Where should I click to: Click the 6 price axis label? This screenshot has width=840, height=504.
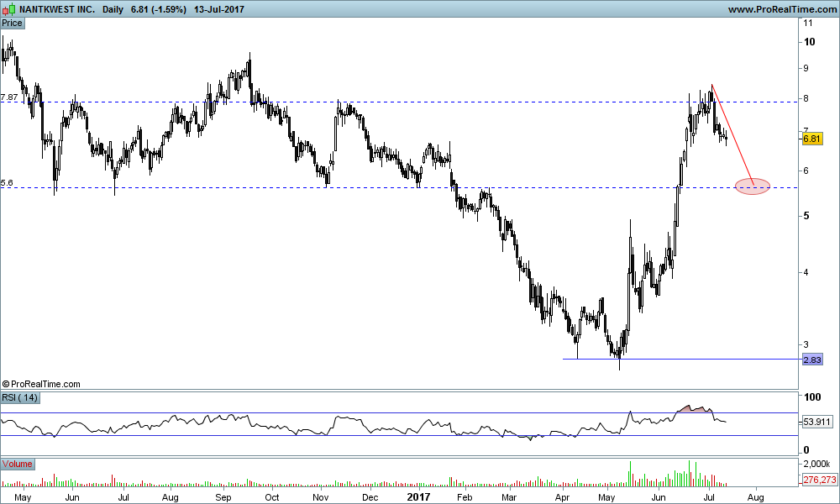[806, 171]
